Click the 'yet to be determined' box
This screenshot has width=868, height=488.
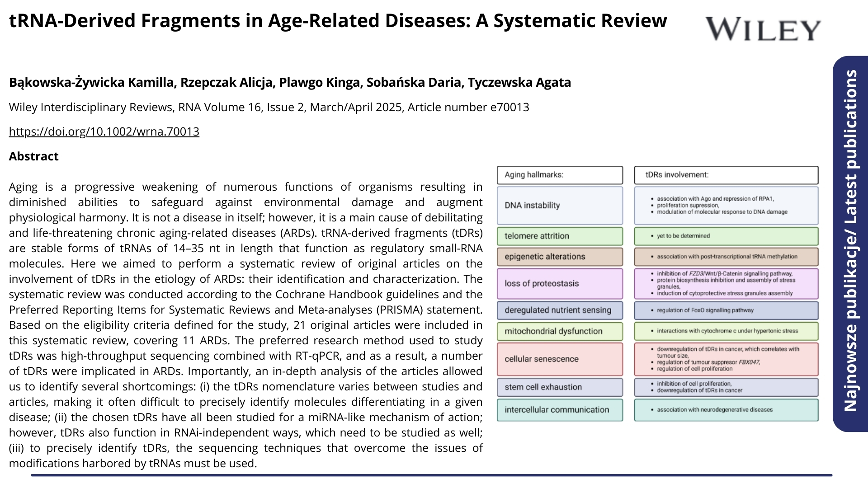pos(726,236)
